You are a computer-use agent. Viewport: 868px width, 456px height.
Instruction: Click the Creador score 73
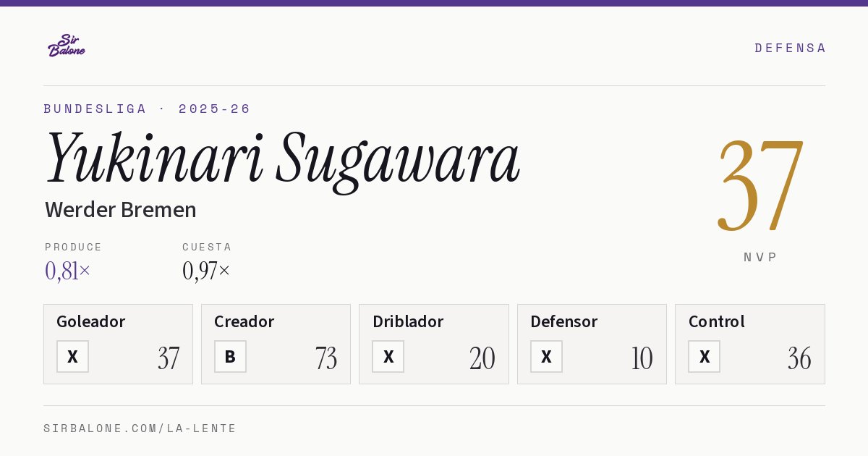[x=326, y=358]
